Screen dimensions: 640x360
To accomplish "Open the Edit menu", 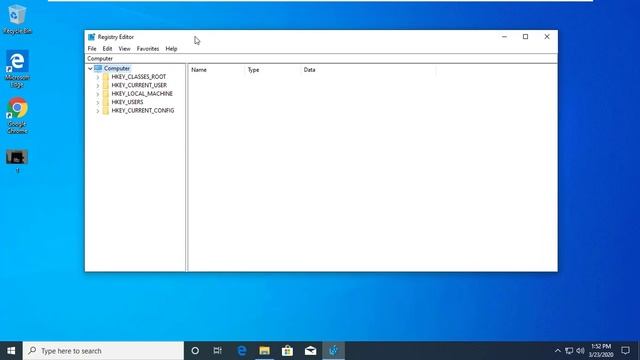I will pos(107,49).
